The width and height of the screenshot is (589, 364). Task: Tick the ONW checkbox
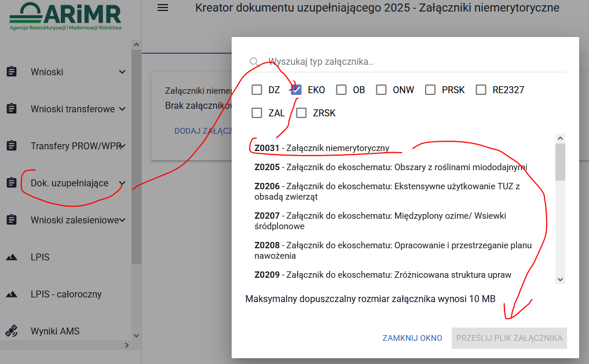click(381, 90)
